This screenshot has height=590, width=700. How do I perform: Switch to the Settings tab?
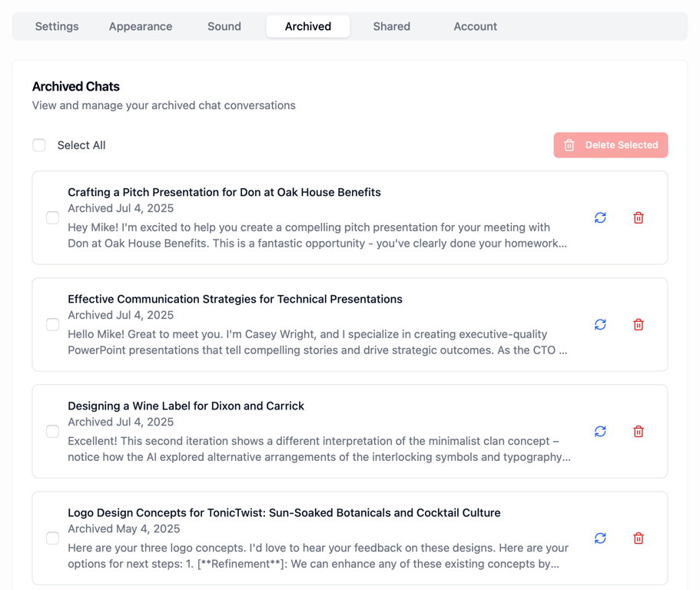(57, 26)
